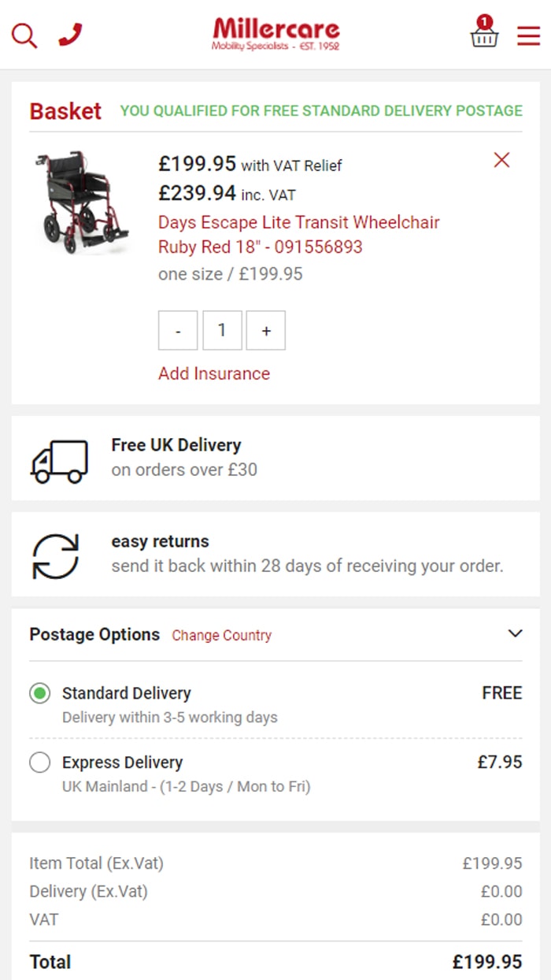This screenshot has height=980, width=551.
Task: Click the Millercare logo
Action: [x=275, y=35]
